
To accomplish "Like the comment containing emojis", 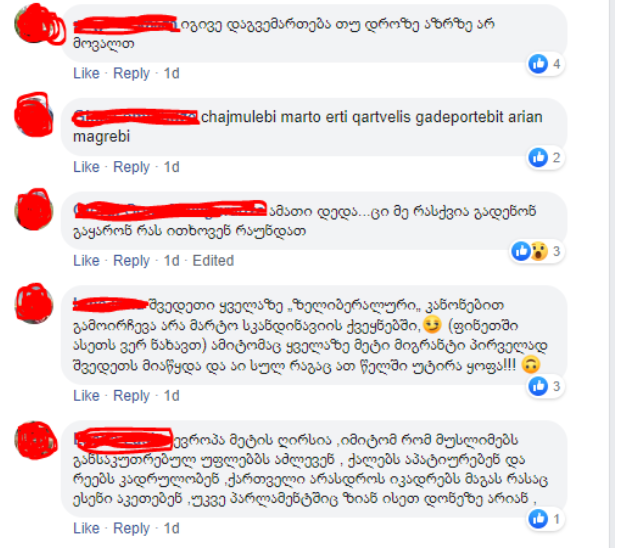I will click(86, 395).
